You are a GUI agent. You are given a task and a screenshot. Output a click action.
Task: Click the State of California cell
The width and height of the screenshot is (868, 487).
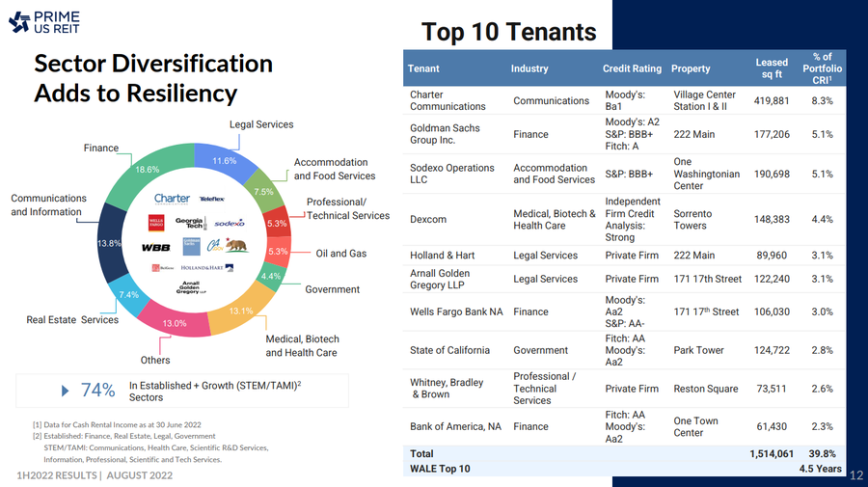449,350
